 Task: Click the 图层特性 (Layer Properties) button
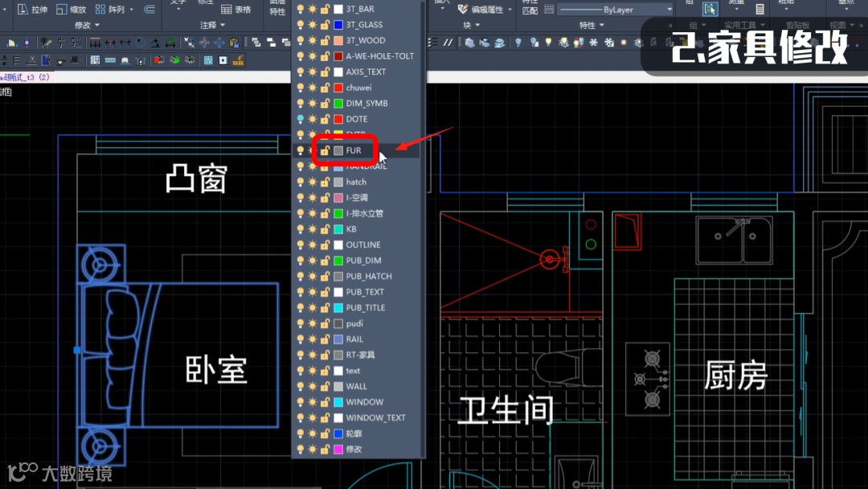[x=277, y=8]
